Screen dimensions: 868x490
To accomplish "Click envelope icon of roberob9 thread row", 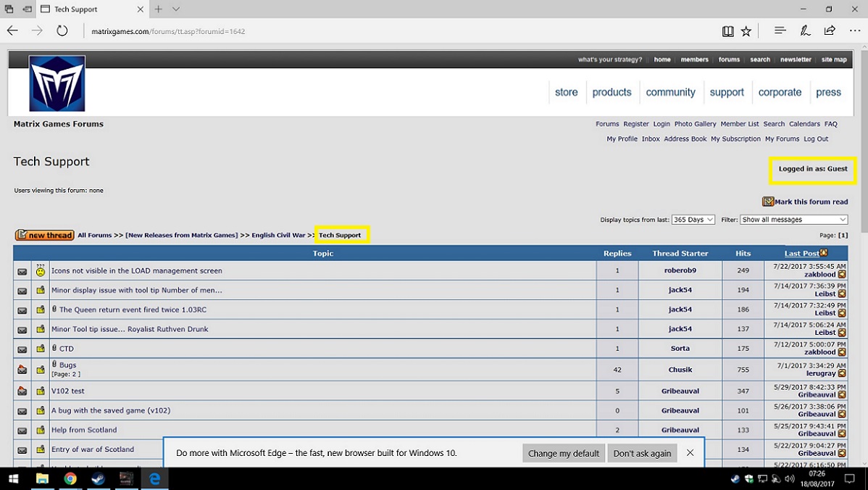I will 22,272.
